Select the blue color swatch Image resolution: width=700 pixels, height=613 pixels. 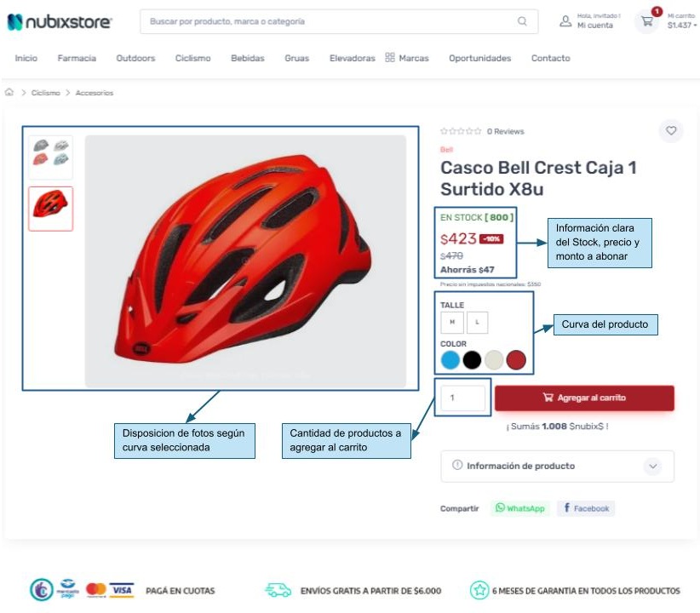(x=450, y=360)
